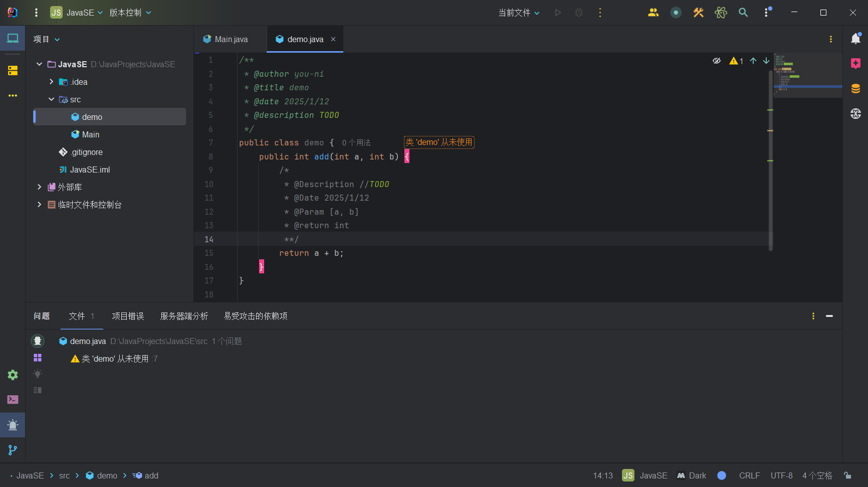868x487 pixels.
Task: Go to next highlighted problem arrow
Action: 766,61
